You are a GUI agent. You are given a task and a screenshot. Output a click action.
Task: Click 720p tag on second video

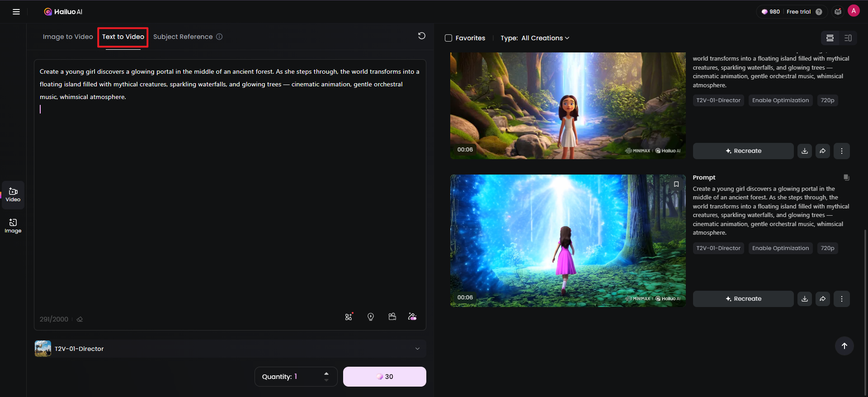pyautogui.click(x=827, y=248)
